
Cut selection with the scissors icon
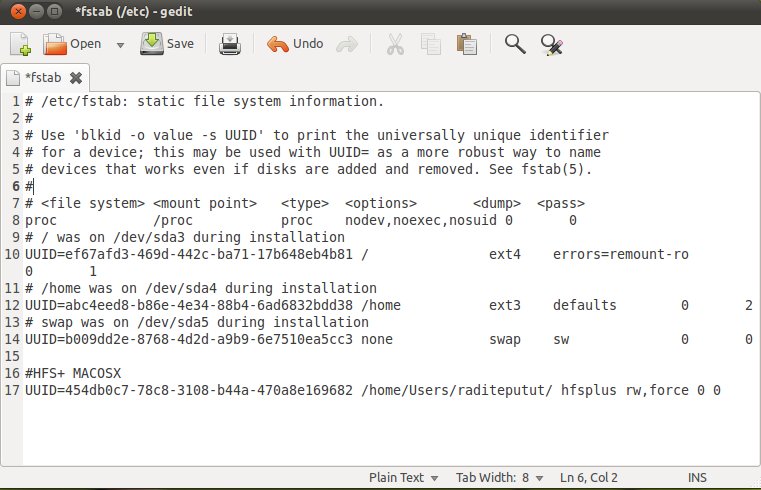click(394, 44)
